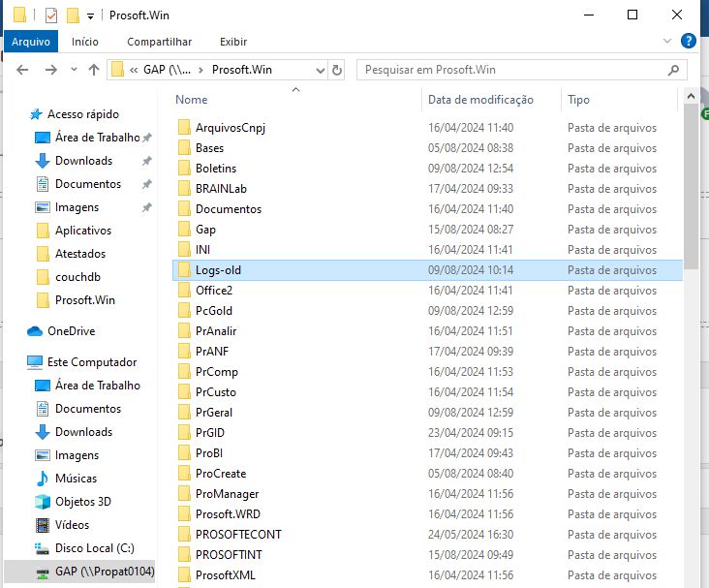709x588 pixels.
Task: Refresh the Prosoft.Win folder view
Action: coord(337,70)
